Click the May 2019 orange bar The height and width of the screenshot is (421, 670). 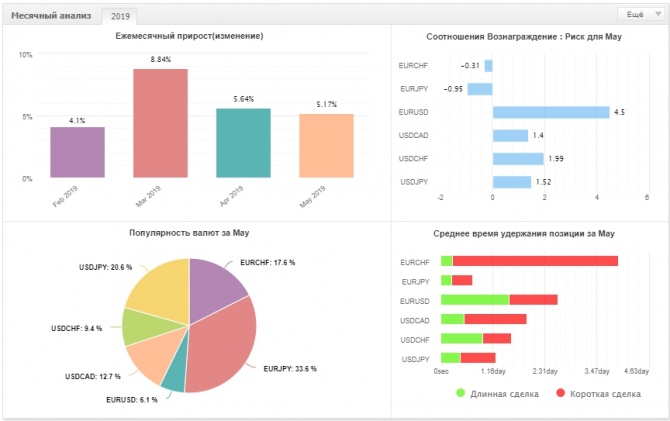(x=326, y=146)
